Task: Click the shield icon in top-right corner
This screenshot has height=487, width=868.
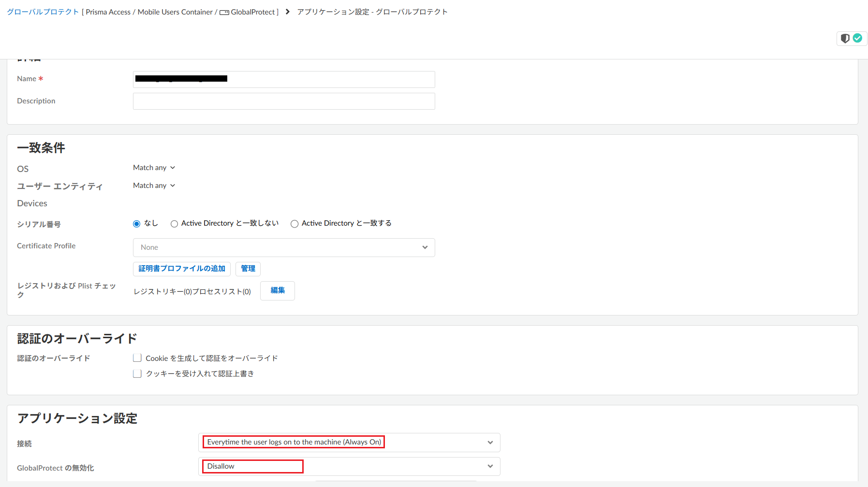Action: click(x=845, y=39)
